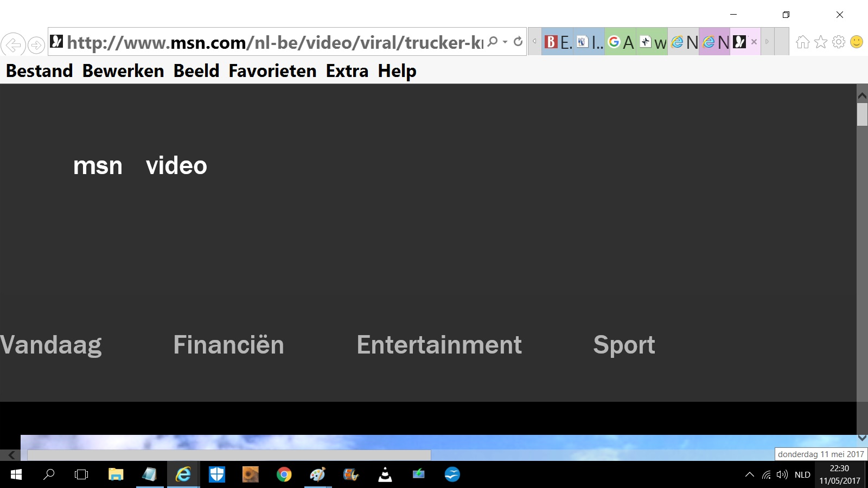
Task: Click the horizontal scrollbar thumb
Action: click(229, 455)
